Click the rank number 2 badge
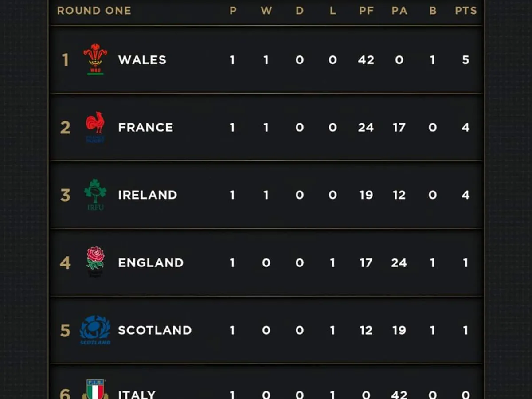The height and width of the screenshot is (399, 532). point(65,128)
